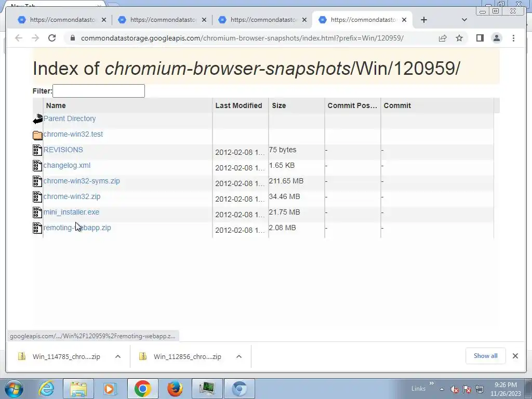
Task: Show hidden system tray icons
Action: click(x=442, y=389)
